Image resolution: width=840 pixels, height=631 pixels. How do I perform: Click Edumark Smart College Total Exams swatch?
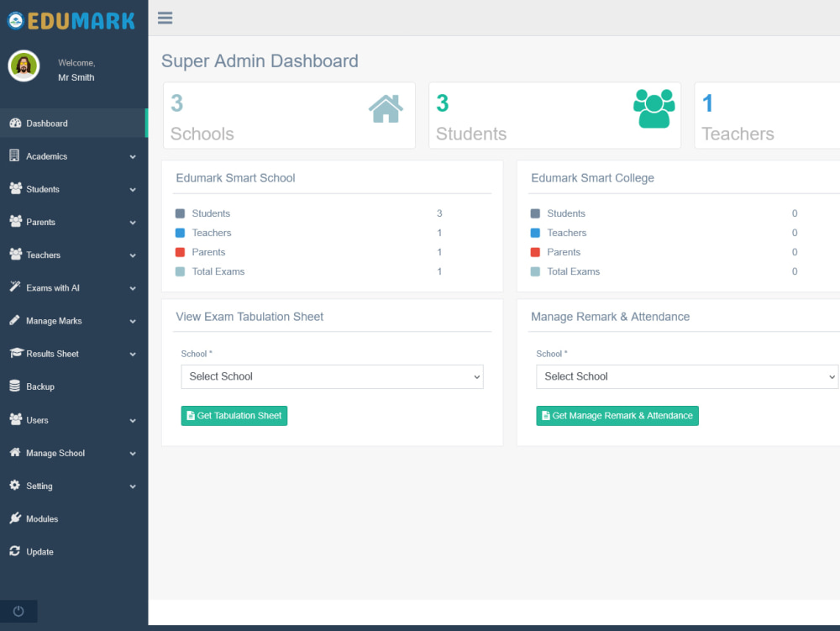535,271
